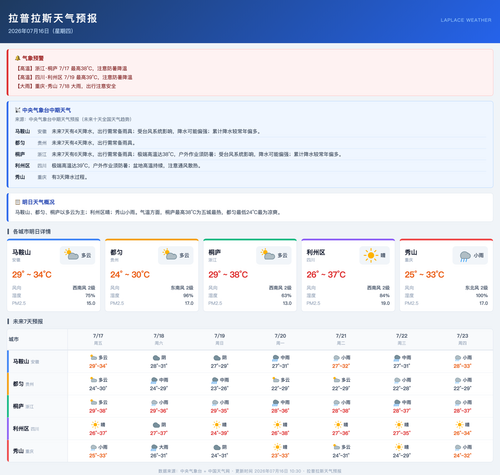Screen dimensions: 500x475
Task: Click the 多云 weather icon on 马鞍山 card
Action: pos(71,255)
